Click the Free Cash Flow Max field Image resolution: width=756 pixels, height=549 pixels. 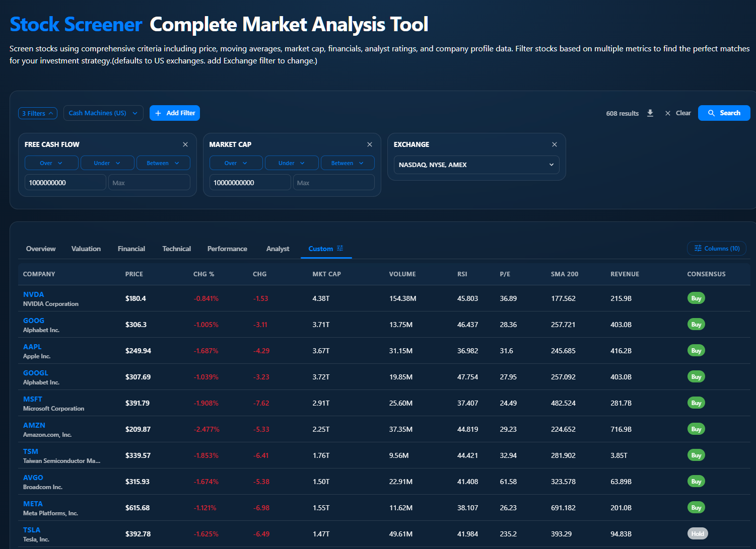click(149, 182)
